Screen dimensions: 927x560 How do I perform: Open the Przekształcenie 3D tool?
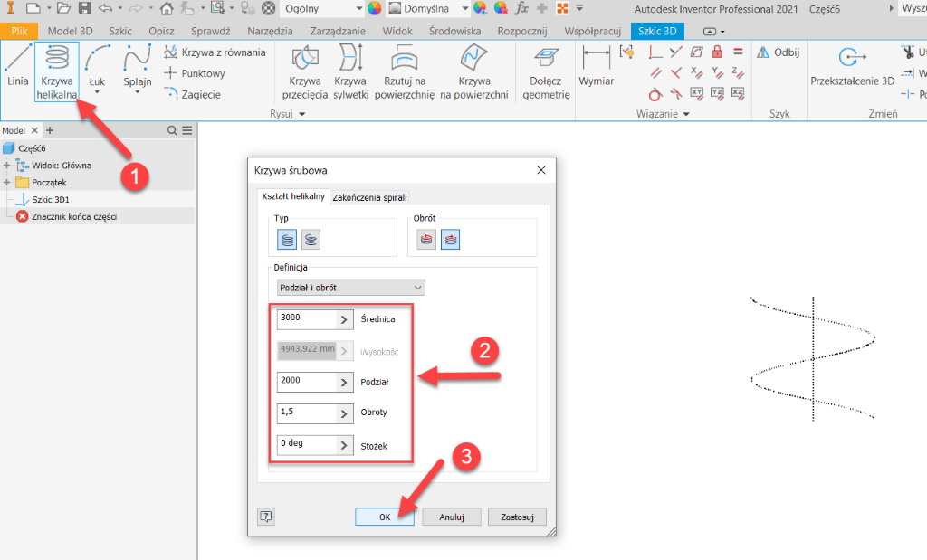point(851,67)
